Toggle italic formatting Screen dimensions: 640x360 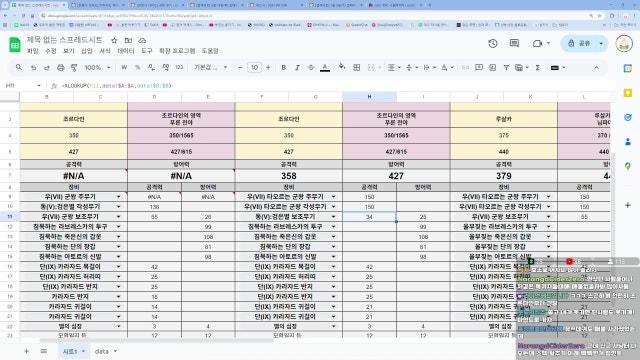(297, 67)
